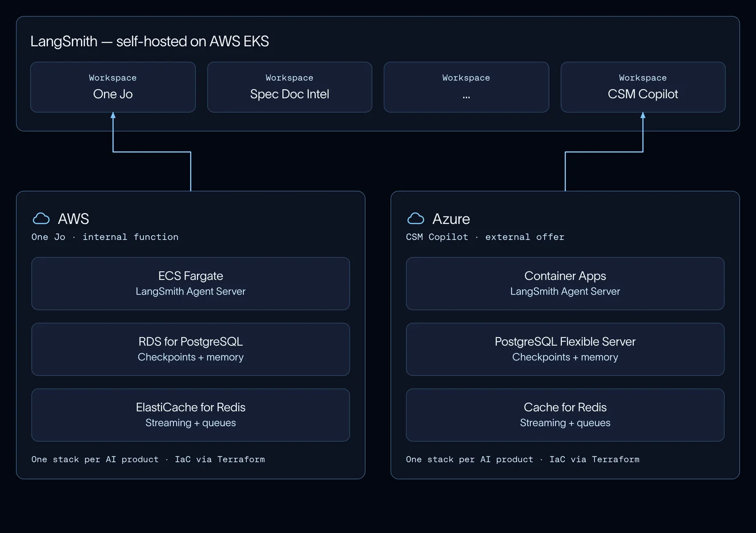The image size is (756, 533).
Task: Click the Terraform footer note in the Azure panel
Action: (522, 459)
